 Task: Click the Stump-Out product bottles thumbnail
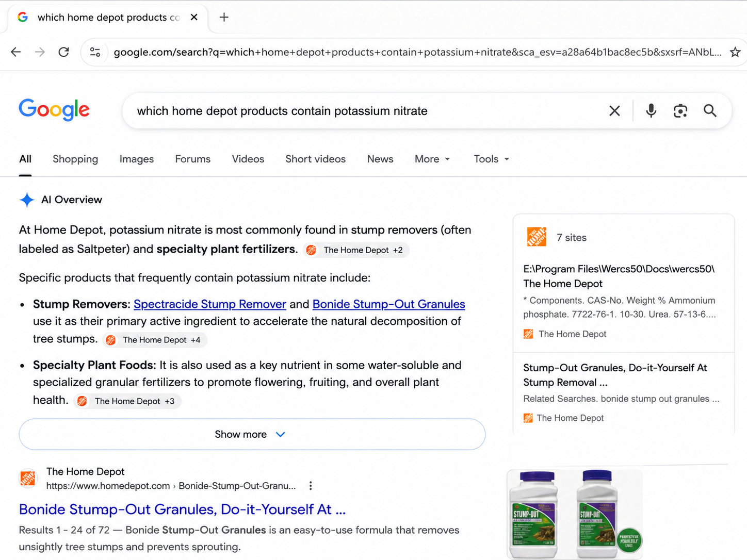tap(575, 514)
